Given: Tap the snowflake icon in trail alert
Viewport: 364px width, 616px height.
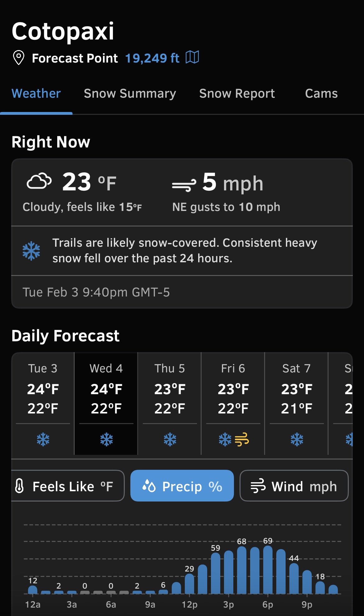Looking at the screenshot, I should pos(31,251).
